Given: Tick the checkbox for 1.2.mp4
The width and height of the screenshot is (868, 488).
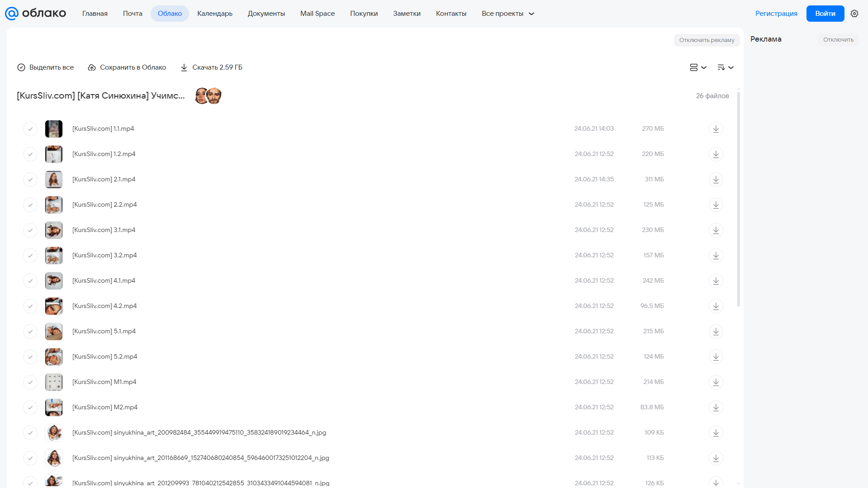Looking at the screenshot, I should pyautogui.click(x=30, y=154).
